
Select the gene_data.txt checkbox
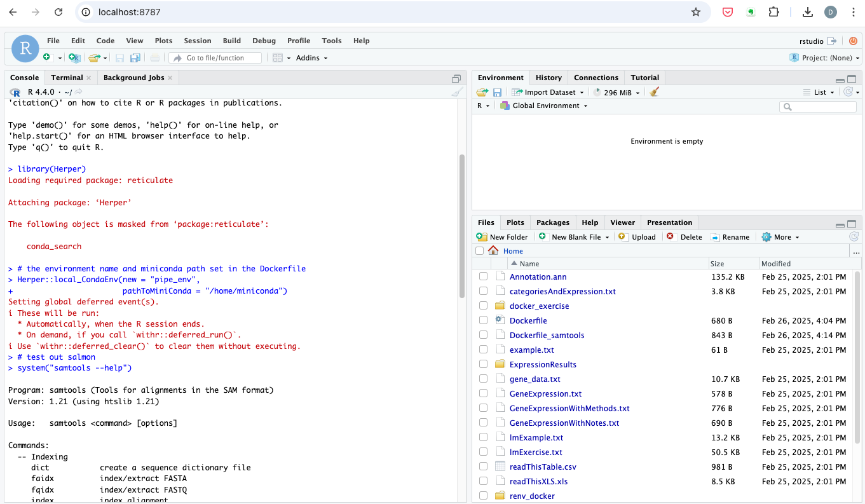coord(483,379)
